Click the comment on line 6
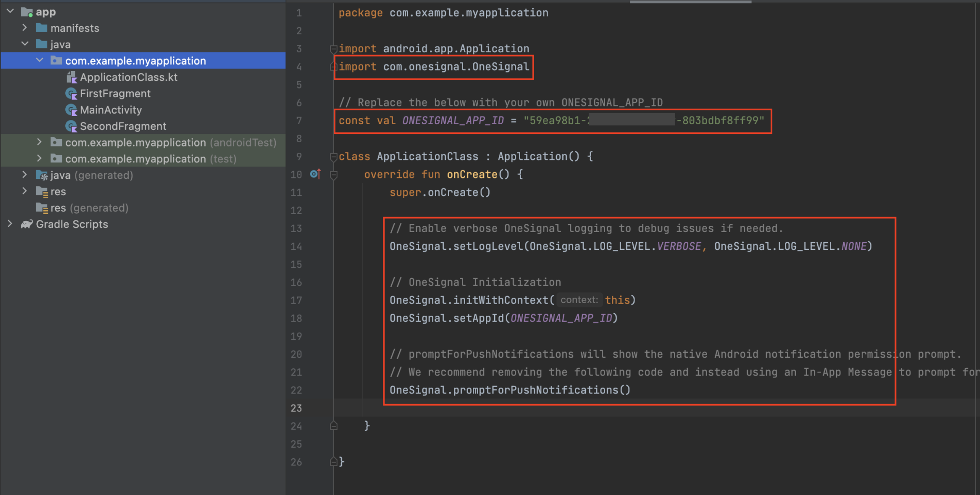The width and height of the screenshot is (980, 495). click(500, 102)
